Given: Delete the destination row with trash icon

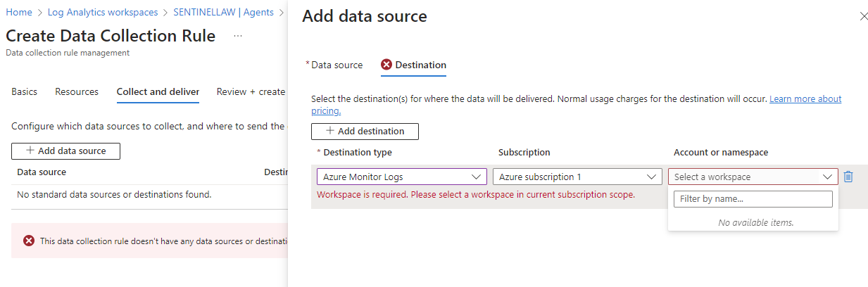Looking at the screenshot, I should [848, 177].
